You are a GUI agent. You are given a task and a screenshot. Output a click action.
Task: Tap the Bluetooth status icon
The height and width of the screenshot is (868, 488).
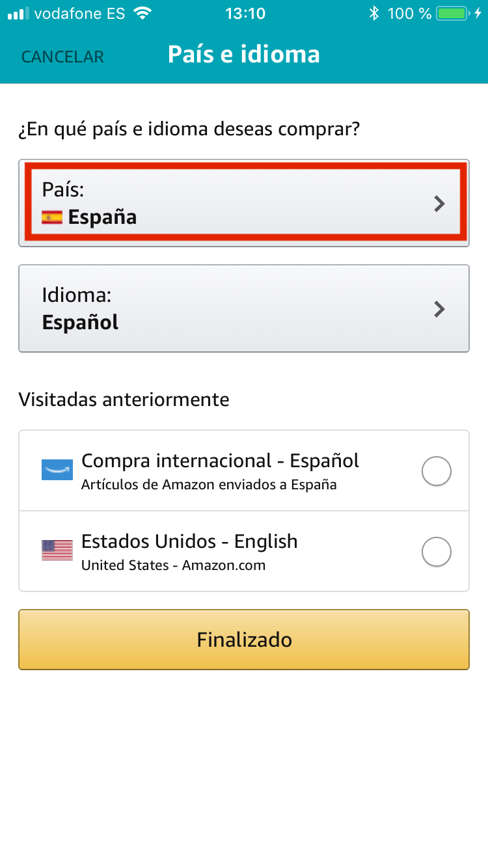(x=373, y=14)
